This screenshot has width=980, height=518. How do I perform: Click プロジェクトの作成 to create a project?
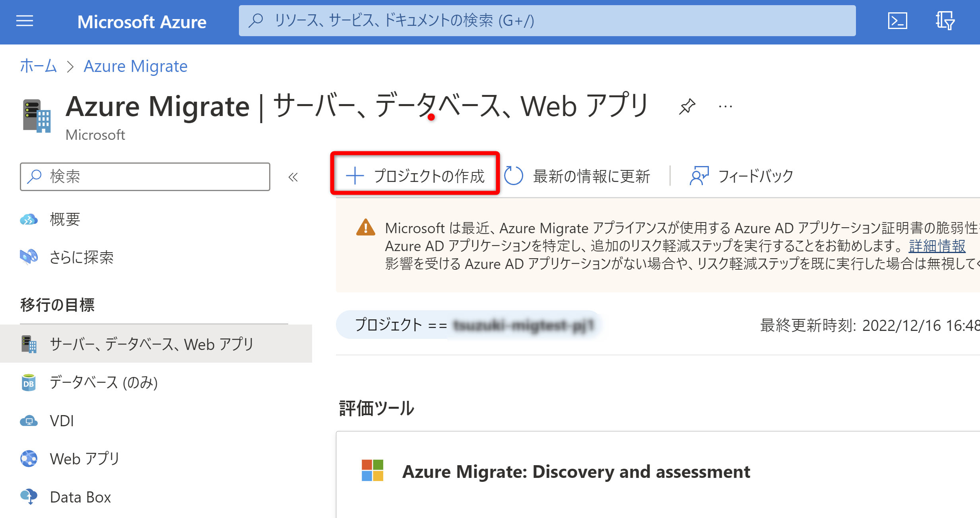tap(415, 176)
